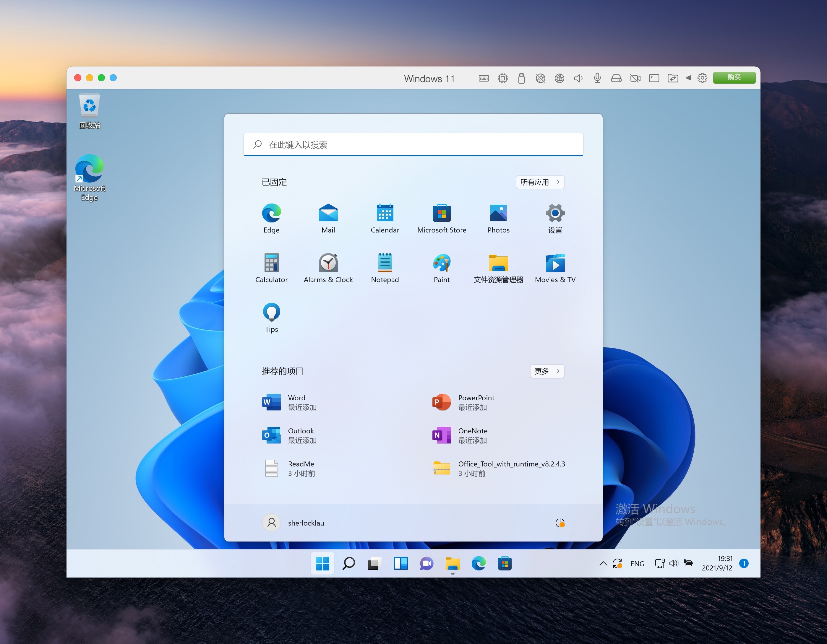This screenshot has height=644, width=827.
Task: Click the hard disk icon in VM toolbar
Action: coord(616,78)
